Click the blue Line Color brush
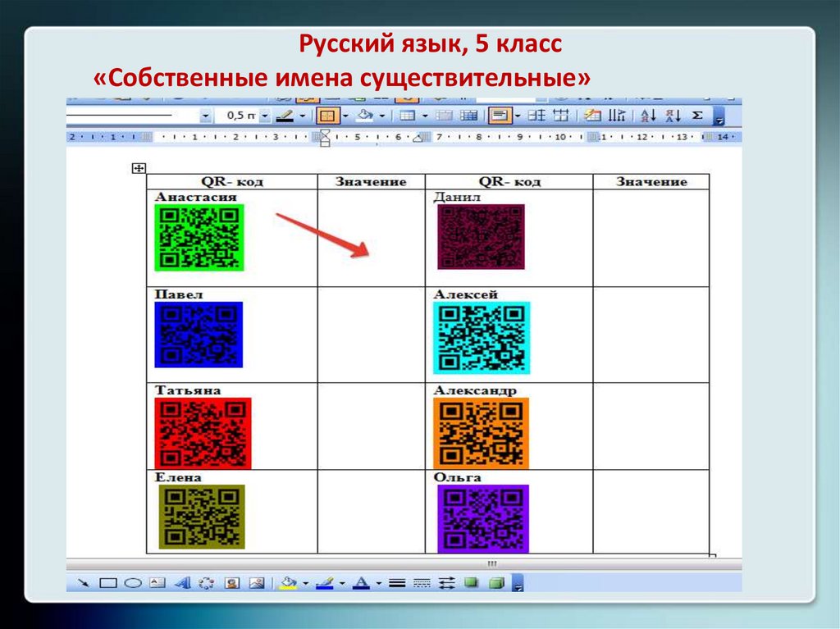 [x=325, y=583]
